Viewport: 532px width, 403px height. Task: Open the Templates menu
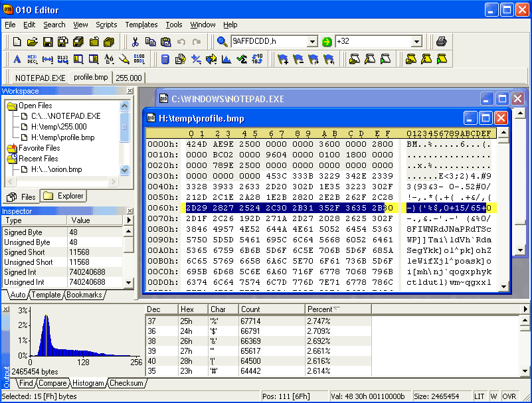click(141, 25)
